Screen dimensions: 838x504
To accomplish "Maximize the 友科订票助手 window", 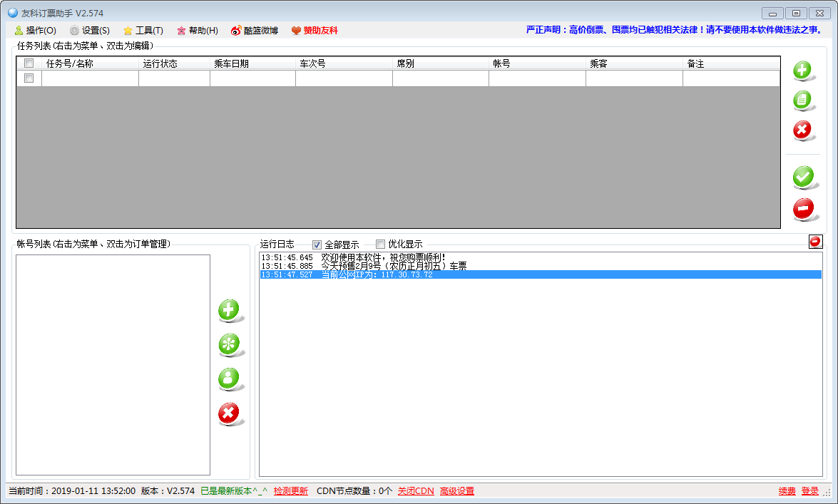I will pos(796,14).
